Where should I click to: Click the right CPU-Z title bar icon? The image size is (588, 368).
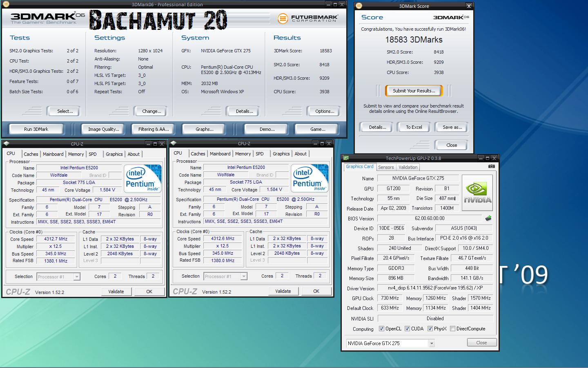click(x=173, y=144)
